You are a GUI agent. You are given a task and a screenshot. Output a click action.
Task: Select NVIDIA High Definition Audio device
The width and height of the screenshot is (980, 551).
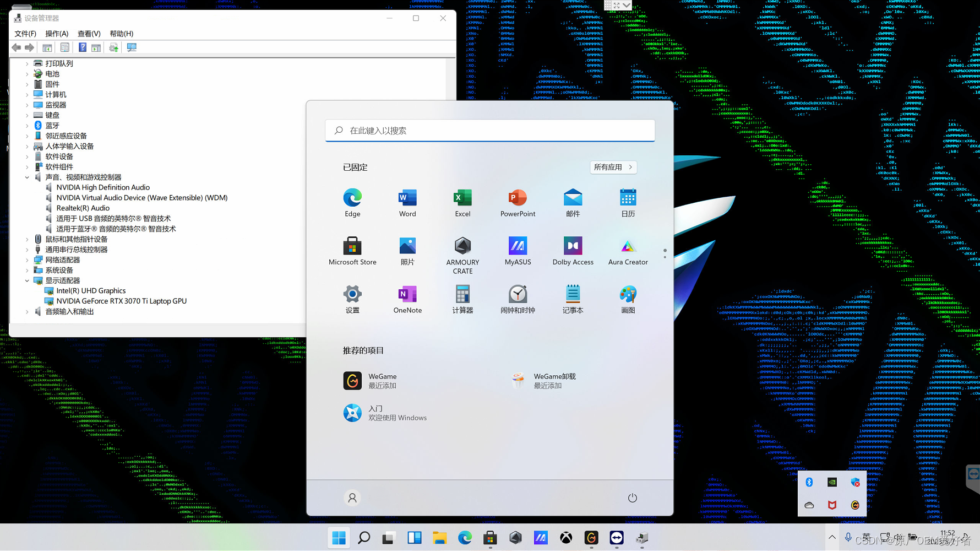click(103, 187)
